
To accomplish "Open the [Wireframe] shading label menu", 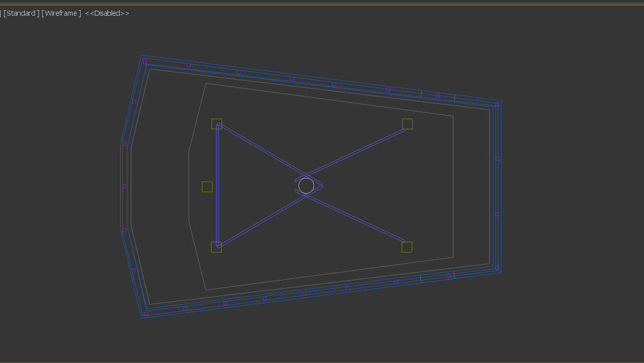I will (x=61, y=13).
